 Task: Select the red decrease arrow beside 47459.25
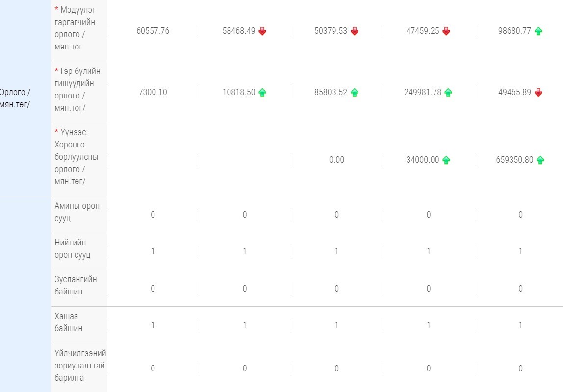(x=446, y=31)
